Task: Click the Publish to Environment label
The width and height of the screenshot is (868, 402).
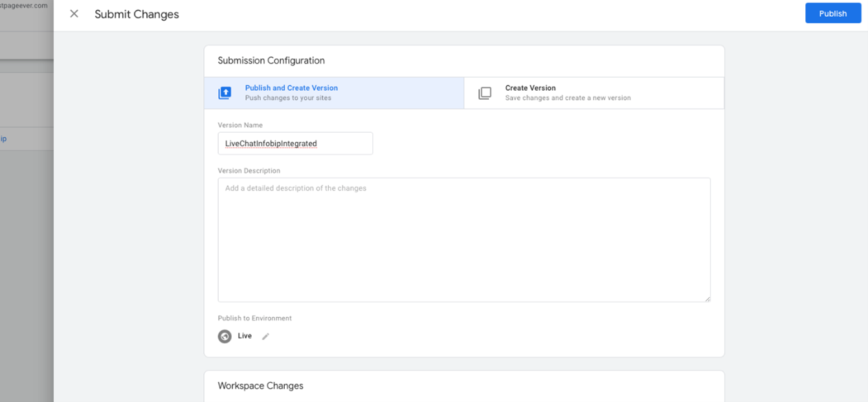Action: click(x=254, y=318)
